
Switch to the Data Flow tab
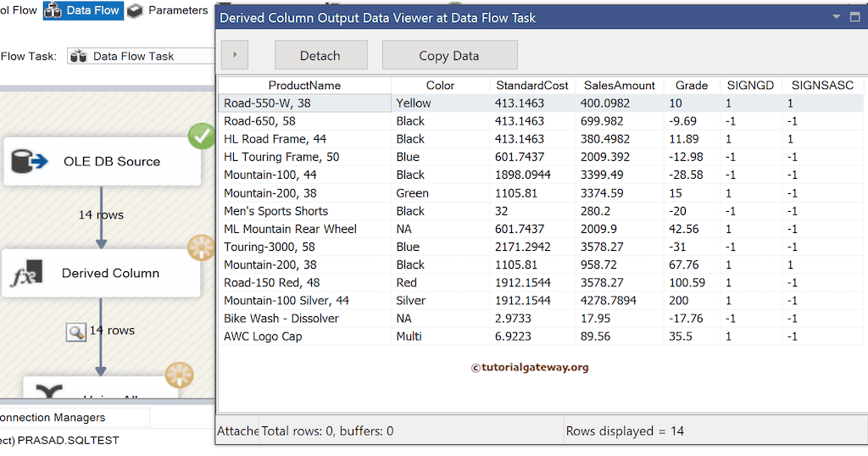coord(83,11)
